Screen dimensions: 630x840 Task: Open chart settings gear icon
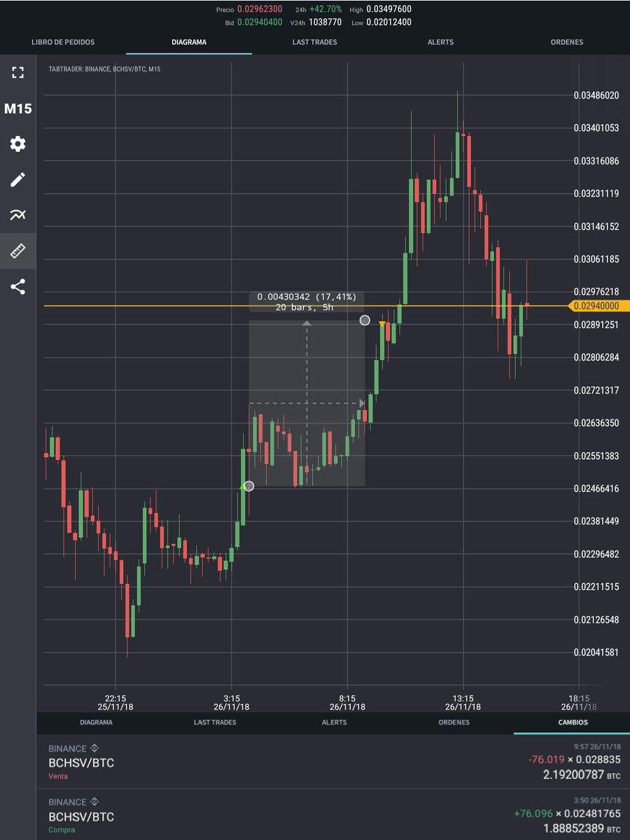[x=17, y=144]
